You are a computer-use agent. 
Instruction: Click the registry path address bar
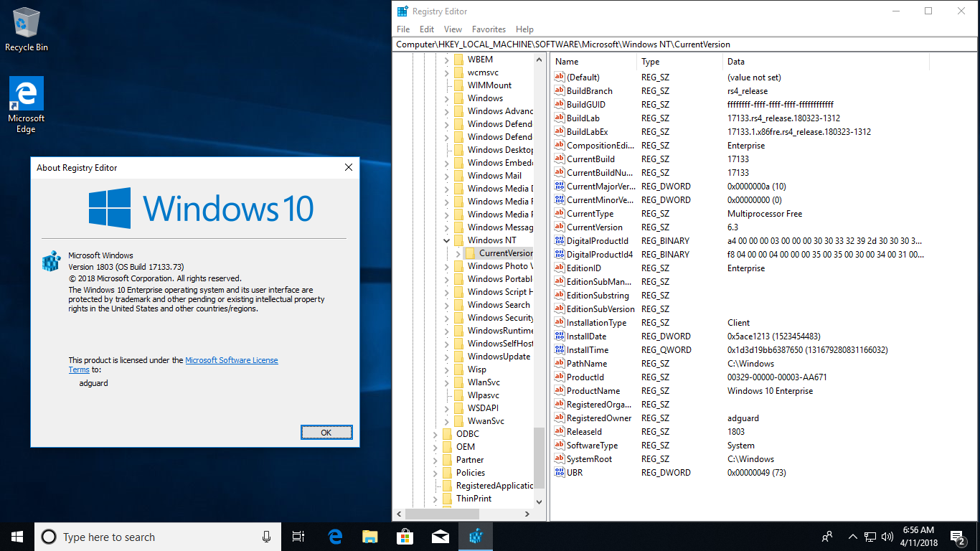[x=686, y=44]
